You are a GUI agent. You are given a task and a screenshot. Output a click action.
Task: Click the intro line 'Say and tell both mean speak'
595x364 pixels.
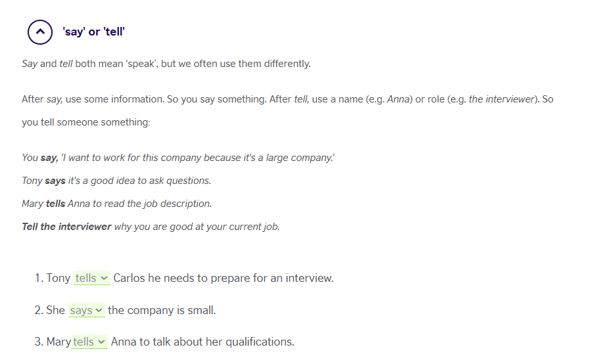click(x=166, y=64)
